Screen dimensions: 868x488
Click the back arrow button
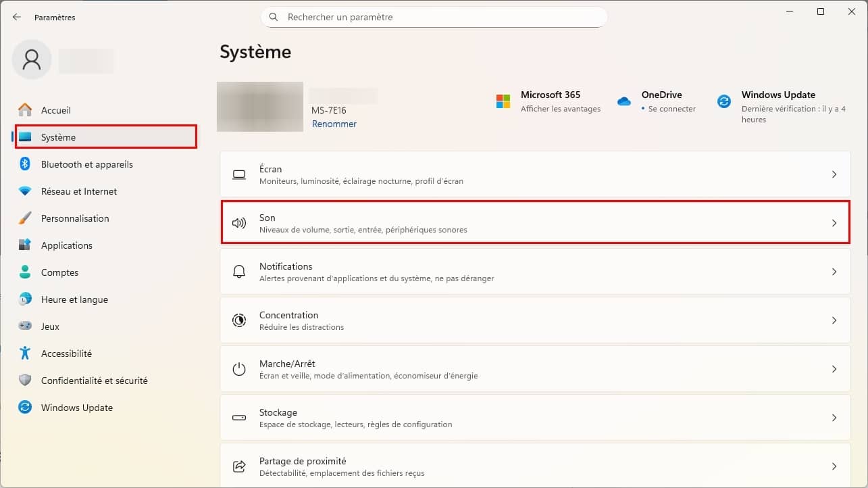click(17, 17)
